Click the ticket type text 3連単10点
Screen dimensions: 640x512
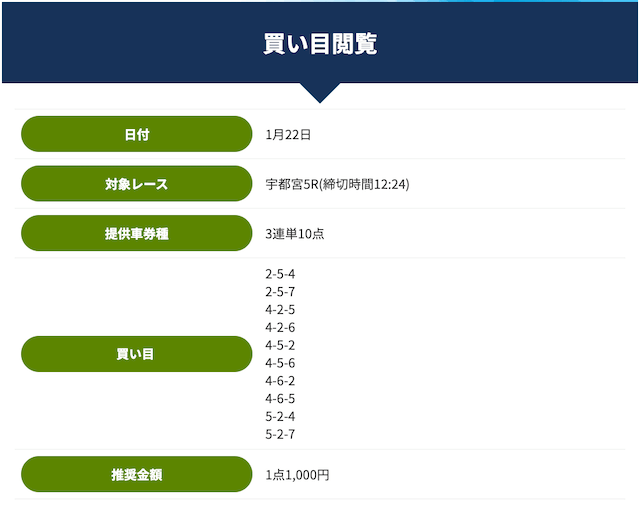pyautogui.click(x=295, y=234)
